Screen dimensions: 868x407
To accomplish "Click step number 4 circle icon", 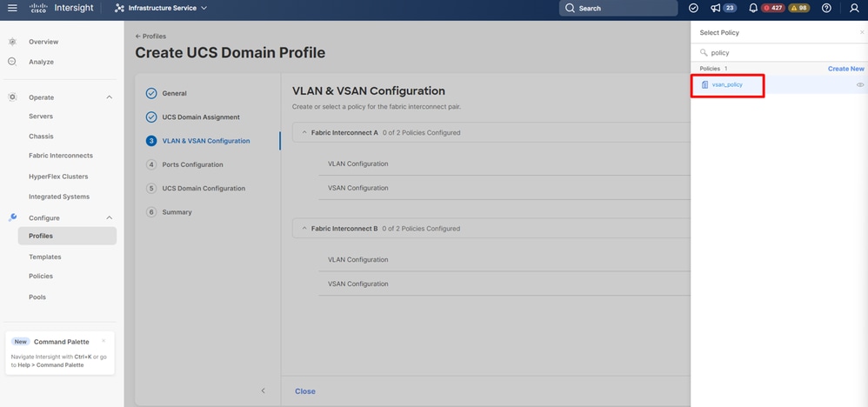I will [x=151, y=164].
